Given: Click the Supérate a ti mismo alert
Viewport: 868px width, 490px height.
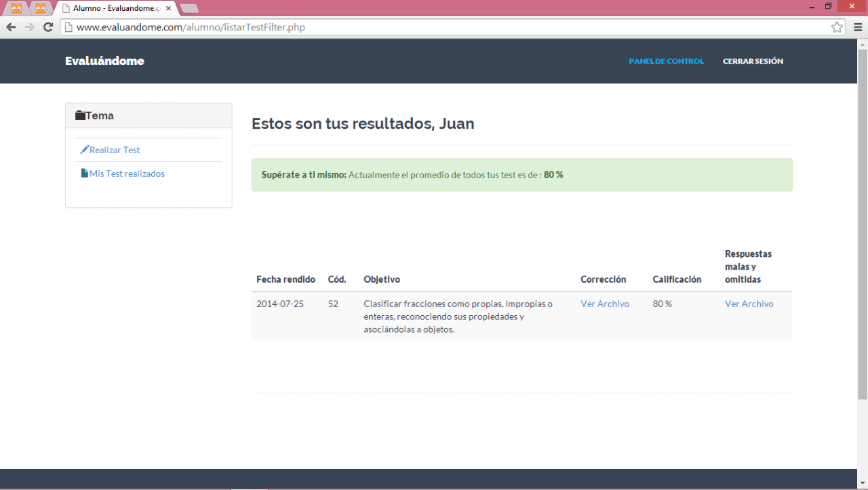Looking at the screenshot, I should click(x=521, y=175).
